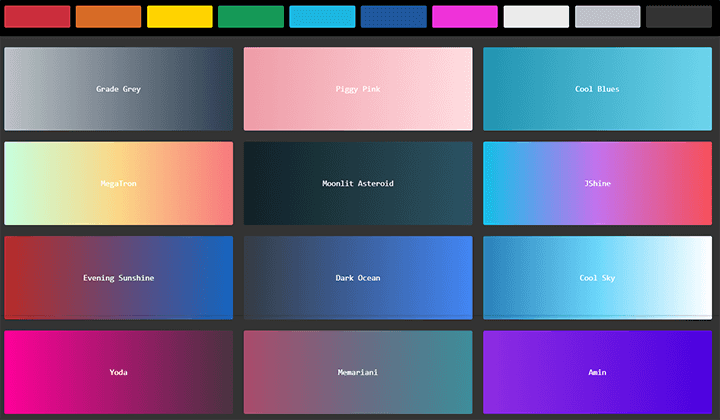This screenshot has width=720, height=420.
Task: Open the Dark Ocean gradient card
Action: pyautogui.click(x=358, y=278)
